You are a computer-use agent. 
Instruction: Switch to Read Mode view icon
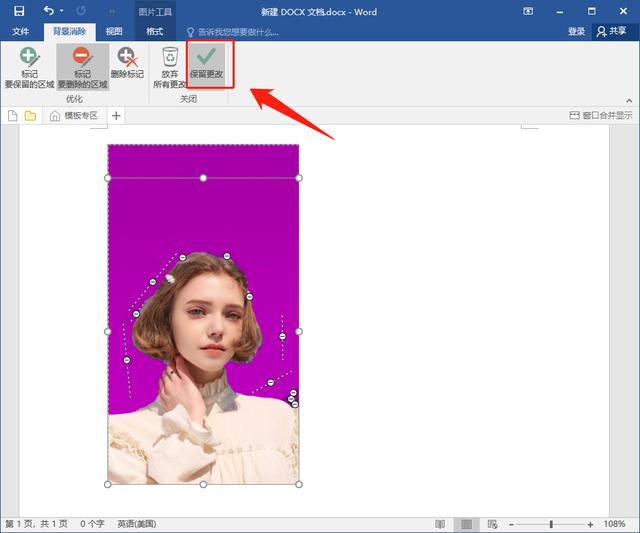440,524
